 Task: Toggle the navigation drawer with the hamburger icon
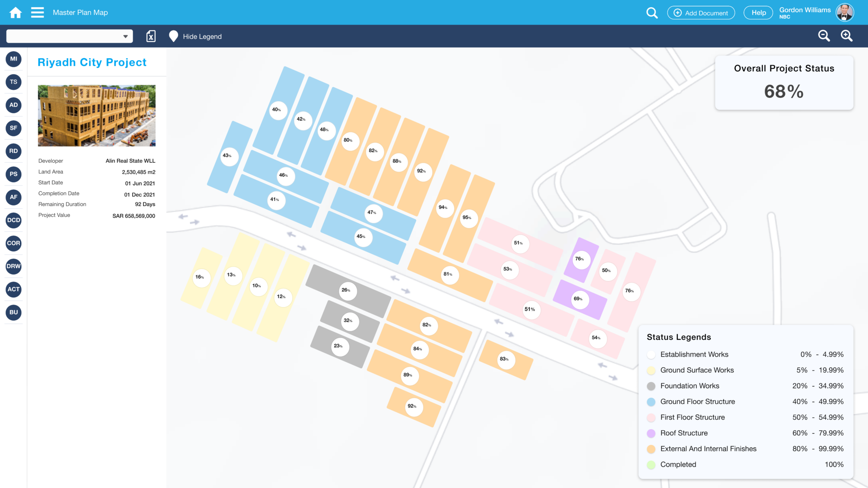[37, 12]
